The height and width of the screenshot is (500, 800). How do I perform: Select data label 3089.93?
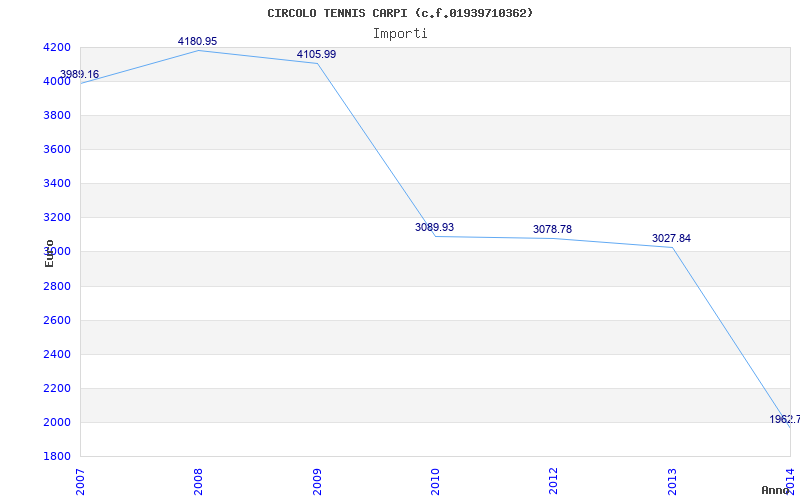tap(434, 227)
